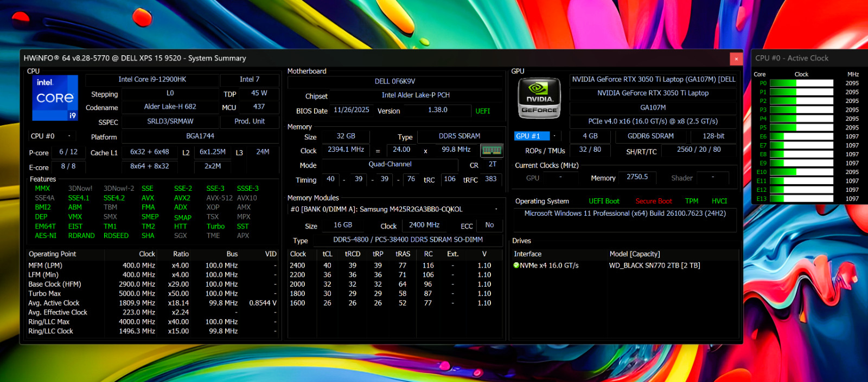The image size is (868, 382).
Task: Click the green UEFI BIOS label
Action: point(483,111)
